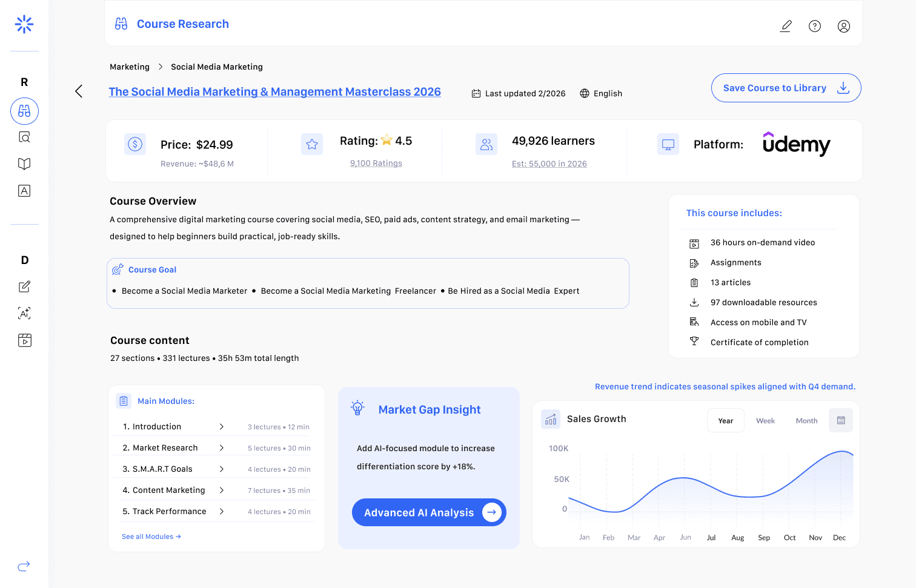Open the binoculars Course Research sidebar icon
The image size is (916, 588).
click(24, 111)
